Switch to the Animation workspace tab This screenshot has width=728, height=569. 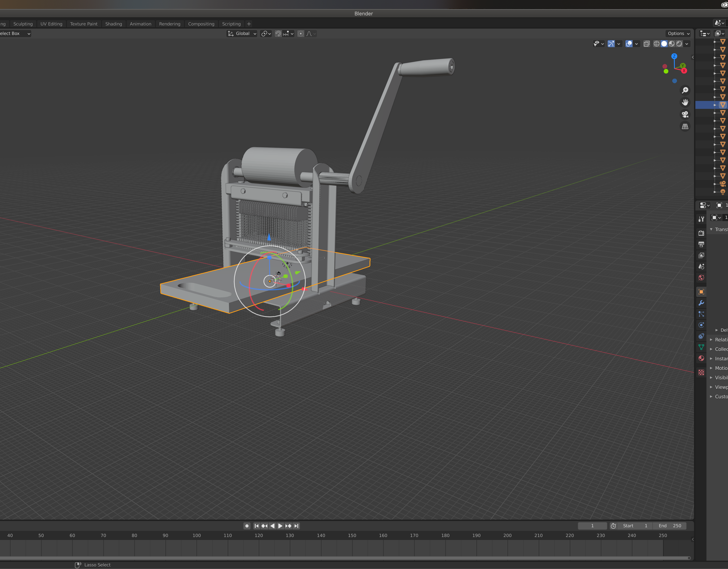(x=140, y=24)
